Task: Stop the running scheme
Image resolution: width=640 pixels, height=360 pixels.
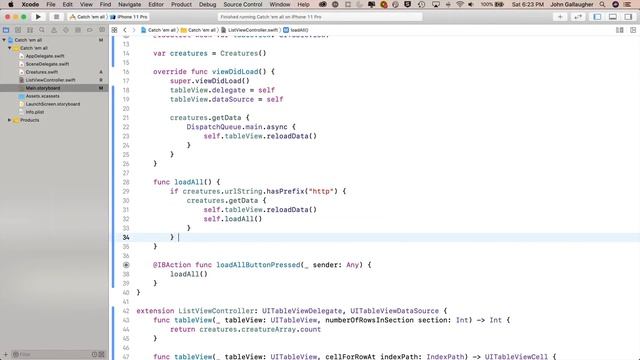Action: tap(56, 17)
